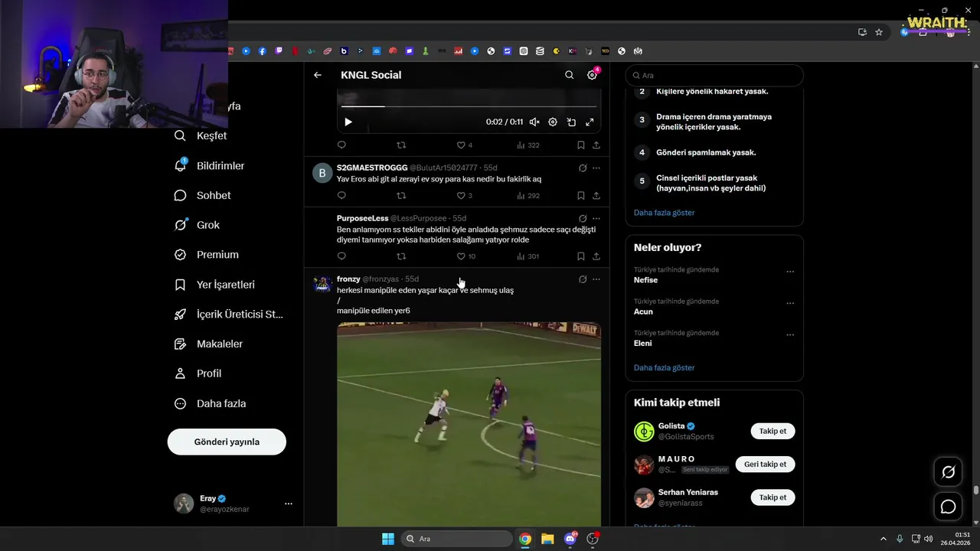Open Grok in the sidebar
Image resolution: width=980 pixels, height=551 pixels.
[x=197, y=225]
